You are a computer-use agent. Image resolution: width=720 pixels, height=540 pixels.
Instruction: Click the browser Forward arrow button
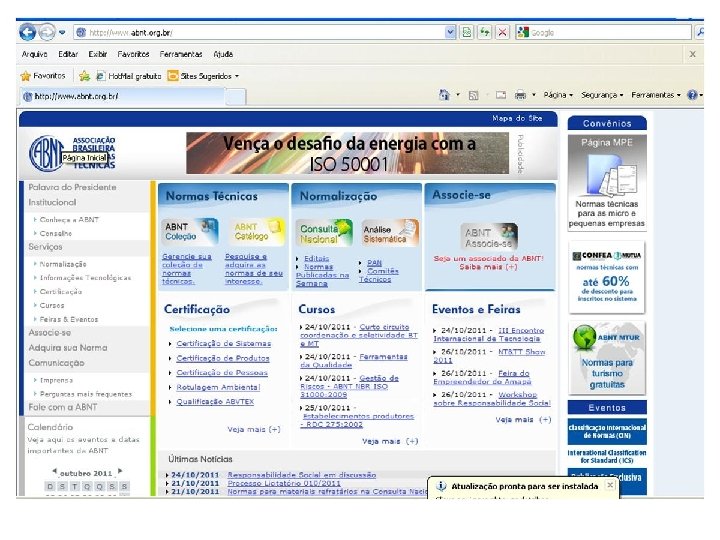point(46,32)
